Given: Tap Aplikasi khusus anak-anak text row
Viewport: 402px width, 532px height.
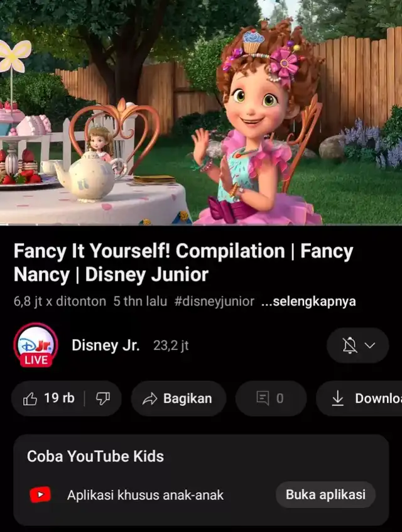Looking at the screenshot, I should [145, 495].
